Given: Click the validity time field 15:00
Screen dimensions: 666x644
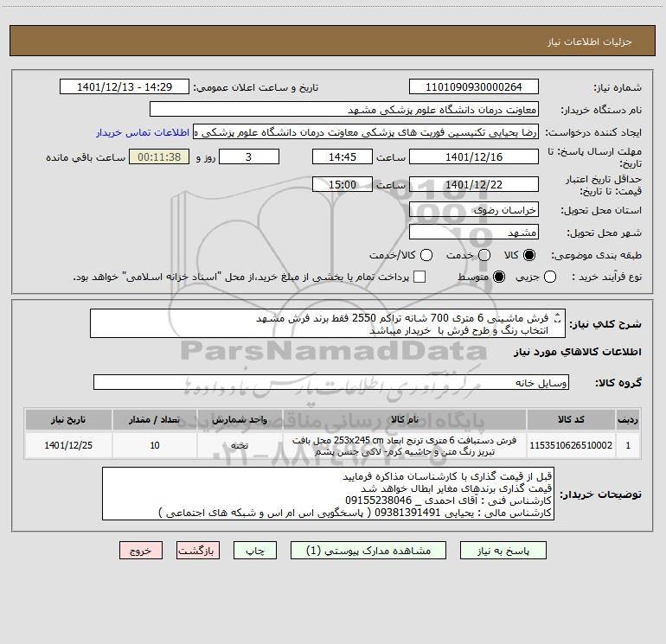Looking at the screenshot, I should tap(343, 185).
